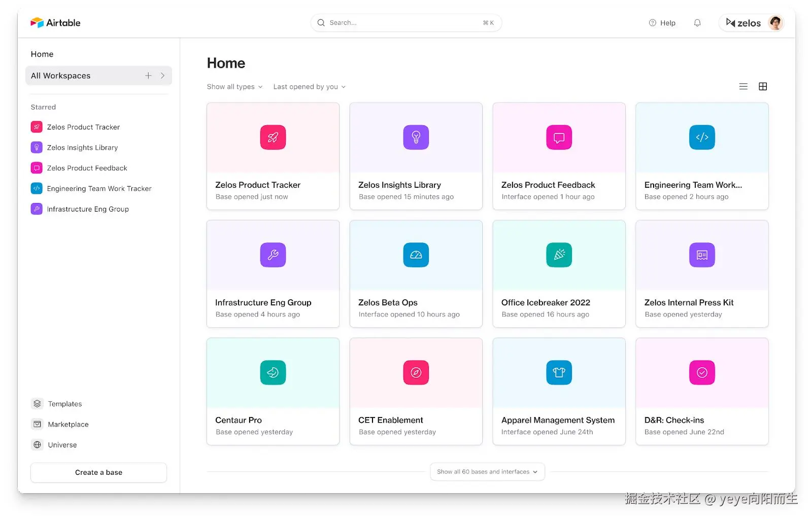The height and width of the screenshot is (520, 812).
Task: Click starred Zelos Product Tracker rocket icon
Action: pyautogui.click(x=37, y=127)
